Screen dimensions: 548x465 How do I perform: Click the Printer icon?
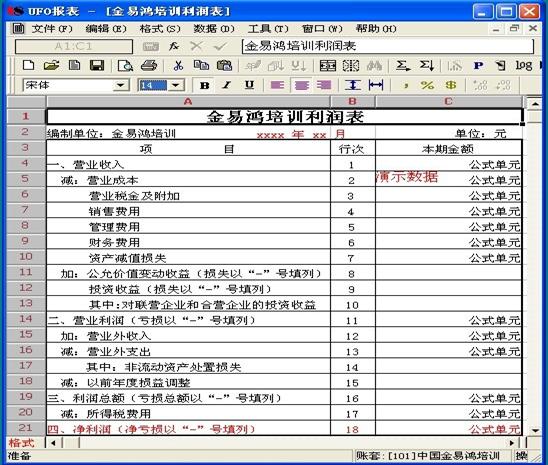click(149, 65)
